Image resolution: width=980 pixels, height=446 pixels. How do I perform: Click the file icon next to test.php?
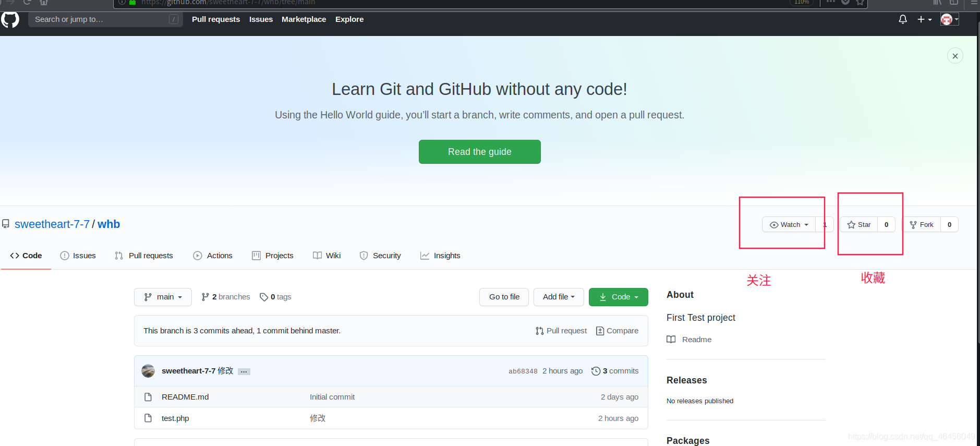(148, 418)
